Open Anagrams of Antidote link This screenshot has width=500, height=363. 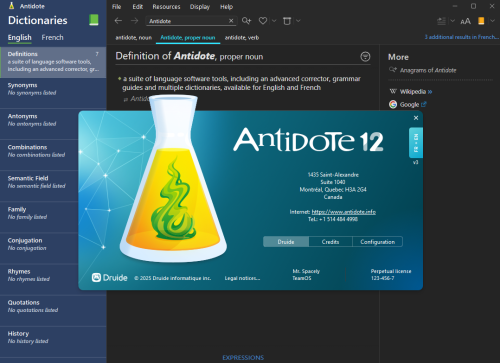[x=428, y=70]
